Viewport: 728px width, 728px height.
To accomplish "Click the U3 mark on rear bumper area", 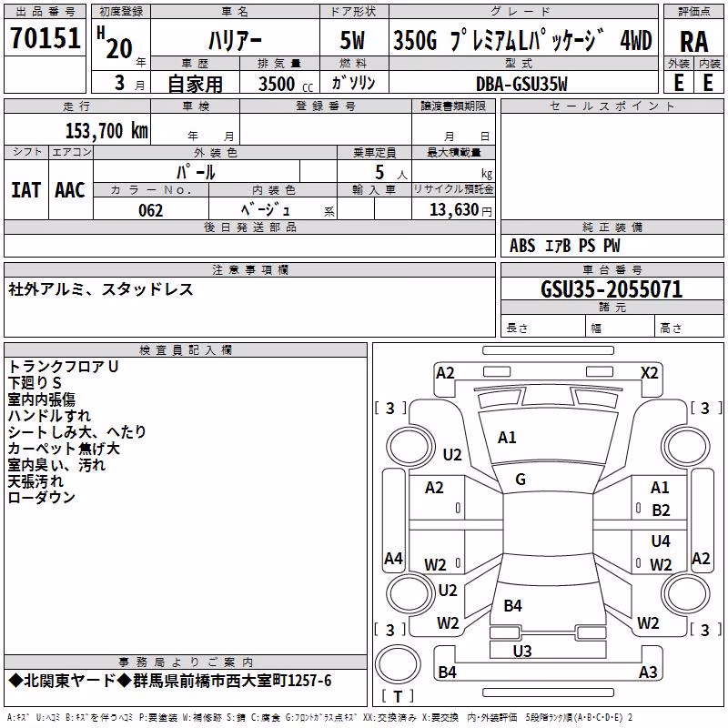I will pyautogui.click(x=522, y=651).
